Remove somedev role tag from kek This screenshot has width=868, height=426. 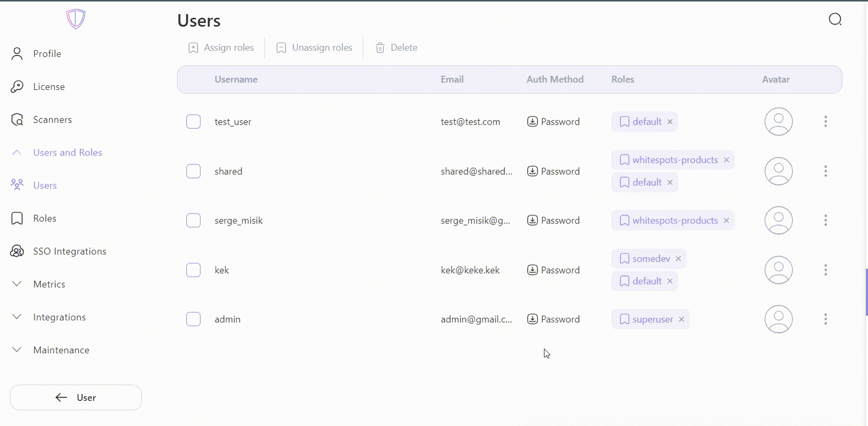pos(678,259)
